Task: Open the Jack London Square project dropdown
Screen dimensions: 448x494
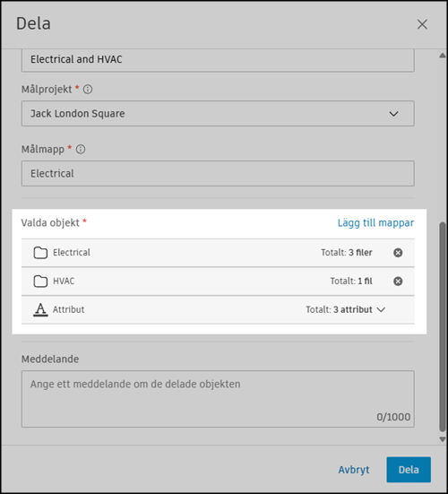Action: point(218,114)
